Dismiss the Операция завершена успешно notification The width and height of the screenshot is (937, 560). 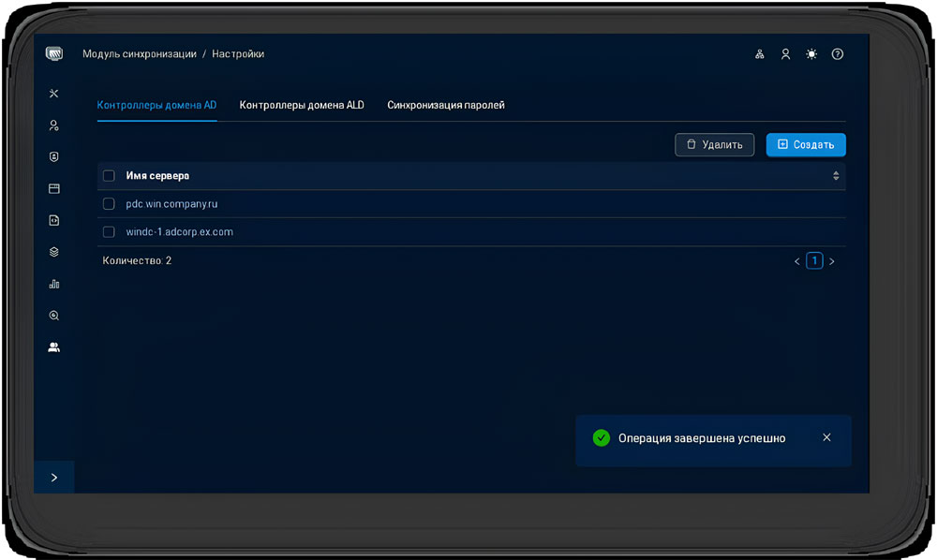(x=826, y=437)
